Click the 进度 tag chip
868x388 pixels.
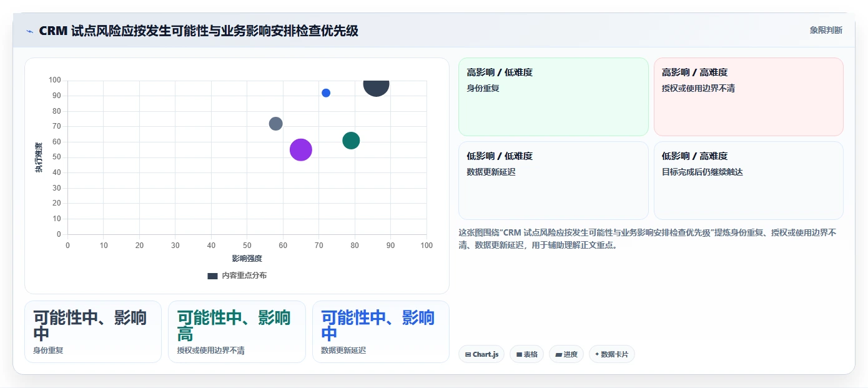pos(566,354)
